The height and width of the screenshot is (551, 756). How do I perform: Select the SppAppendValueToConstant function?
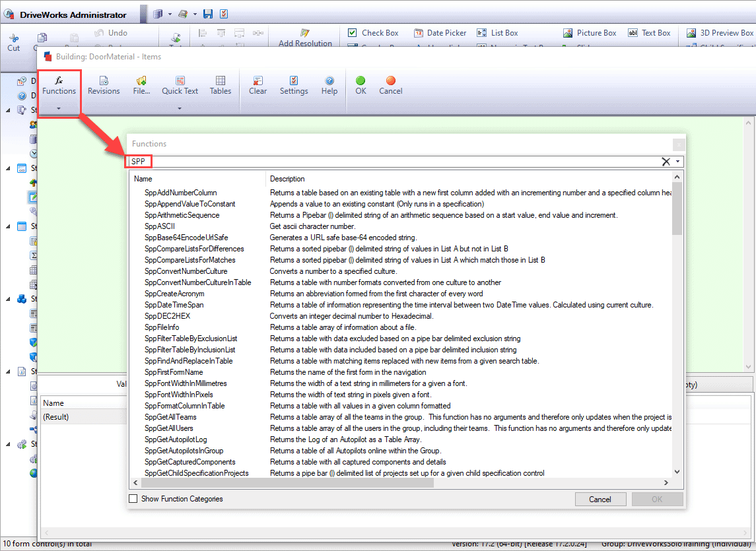[190, 204]
